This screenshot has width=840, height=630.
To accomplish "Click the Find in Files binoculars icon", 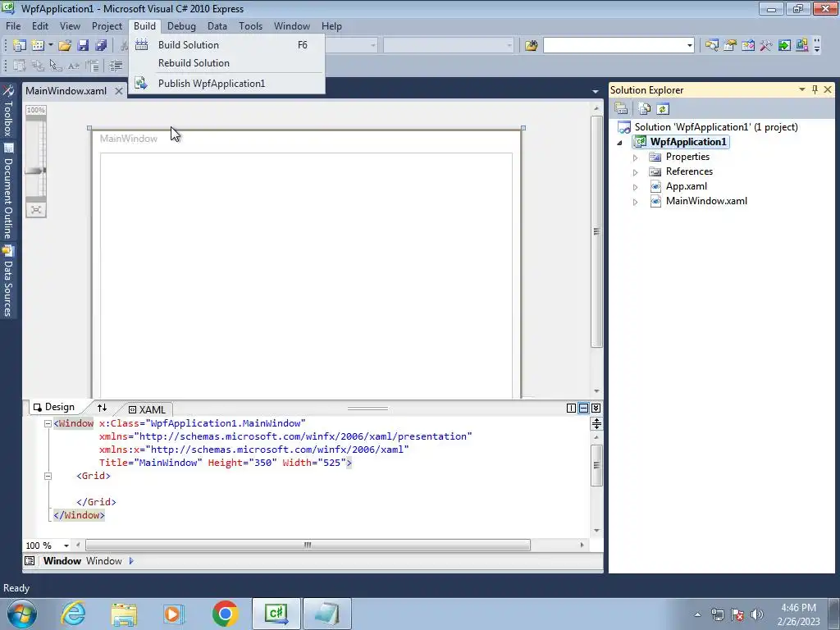I will (x=531, y=46).
